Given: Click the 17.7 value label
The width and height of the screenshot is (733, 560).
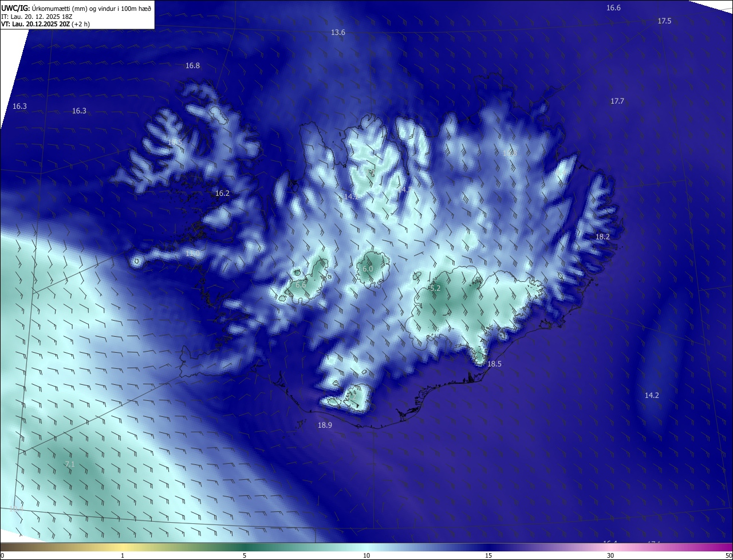Looking at the screenshot, I should 617,101.
